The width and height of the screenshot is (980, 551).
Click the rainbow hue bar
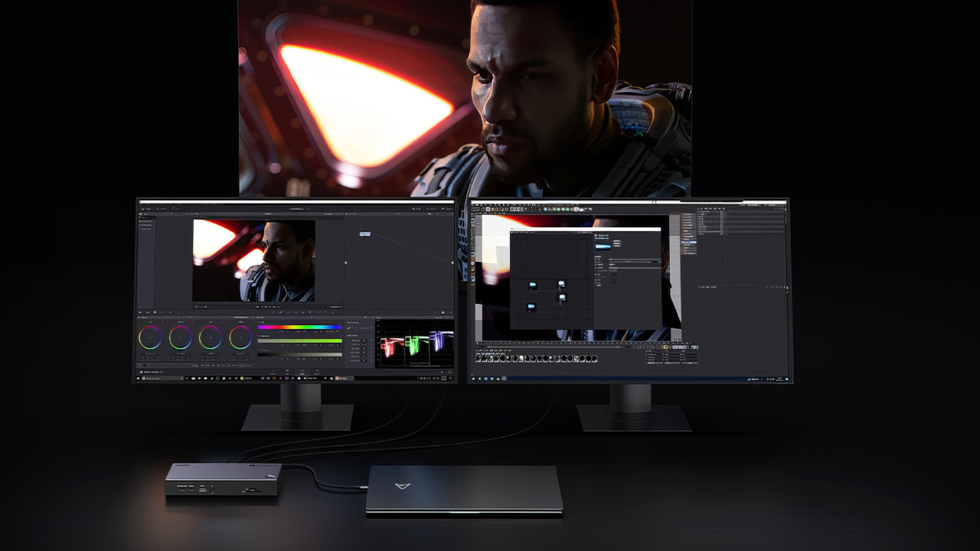pyautogui.click(x=300, y=328)
